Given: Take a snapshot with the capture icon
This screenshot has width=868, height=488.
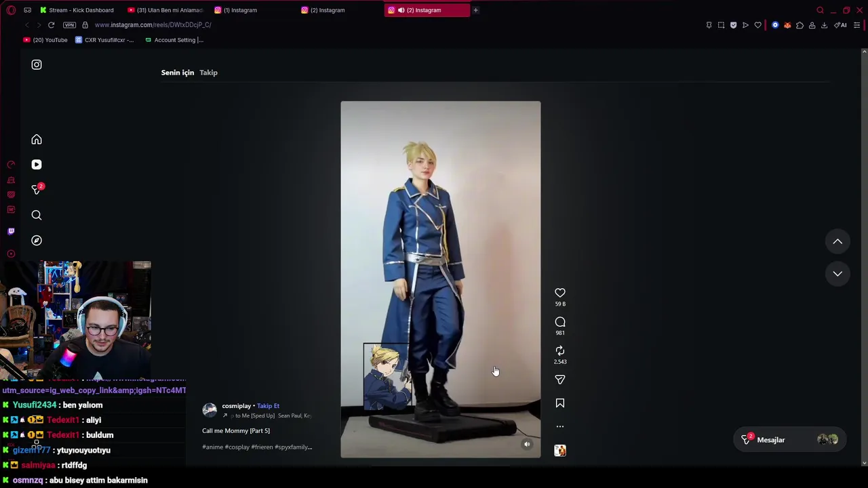Looking at the screenshot, I should pos(722,25).
